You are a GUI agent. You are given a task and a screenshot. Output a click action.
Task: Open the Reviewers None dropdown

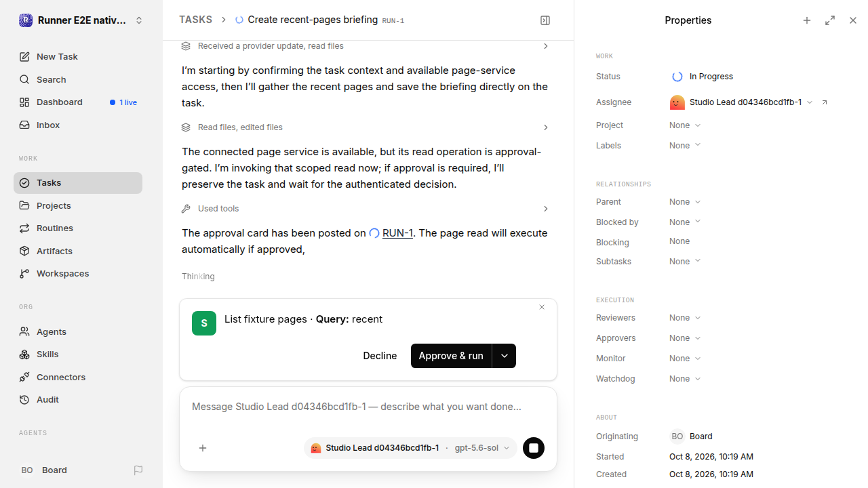click(685, 318)
